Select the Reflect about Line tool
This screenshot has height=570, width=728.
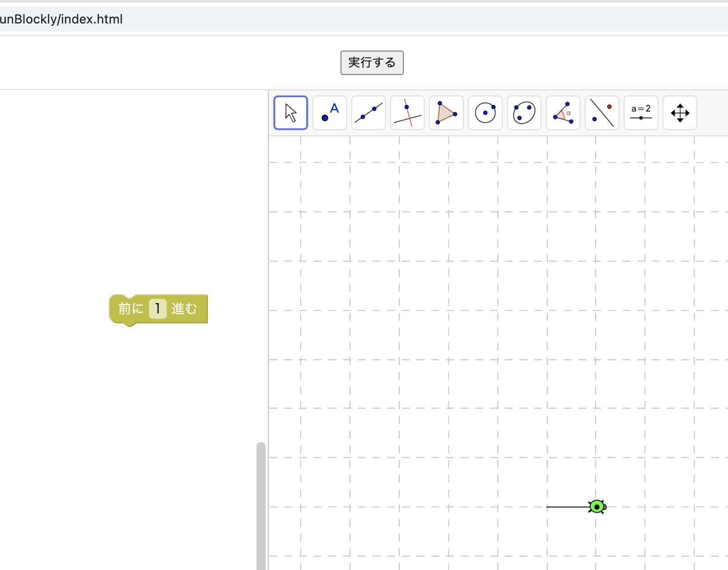click(x=602, y=113)
